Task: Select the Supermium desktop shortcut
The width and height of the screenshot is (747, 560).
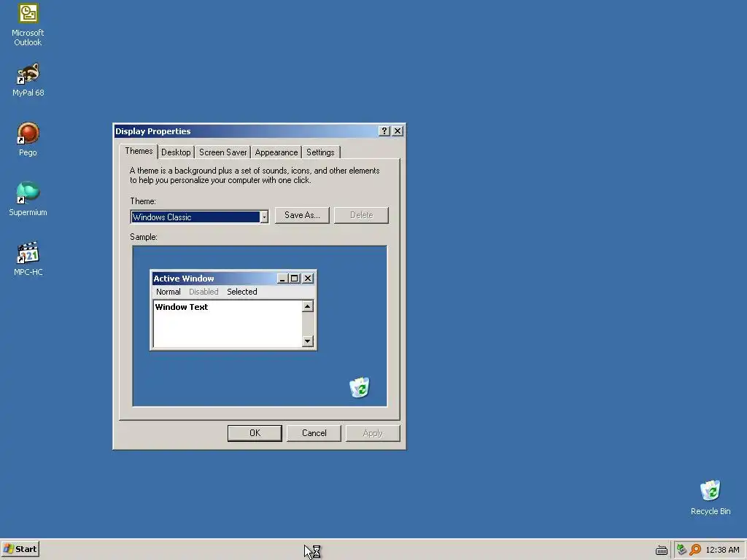Action: point(28,199)
